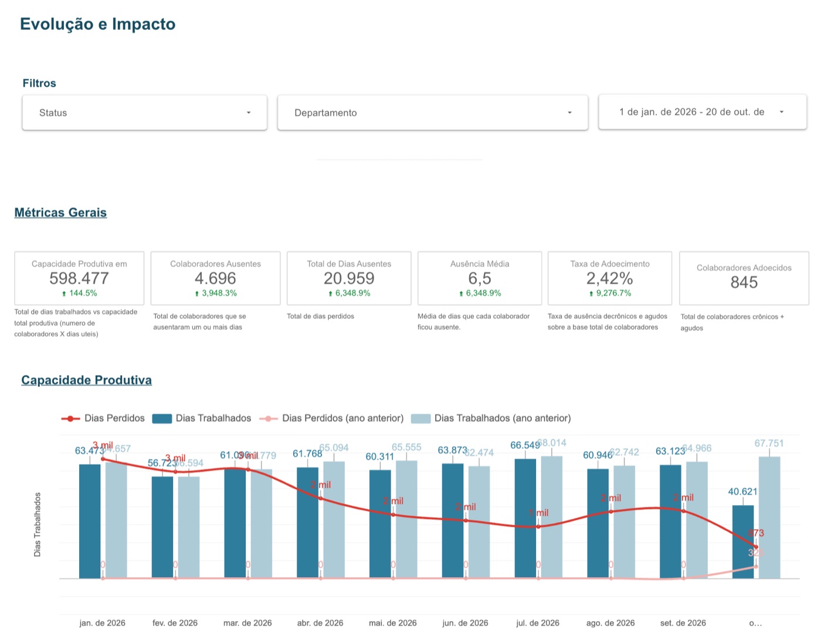Toggle Dias Perdidos (ano anterior) legend entry
821x644 pixels.
331,418
